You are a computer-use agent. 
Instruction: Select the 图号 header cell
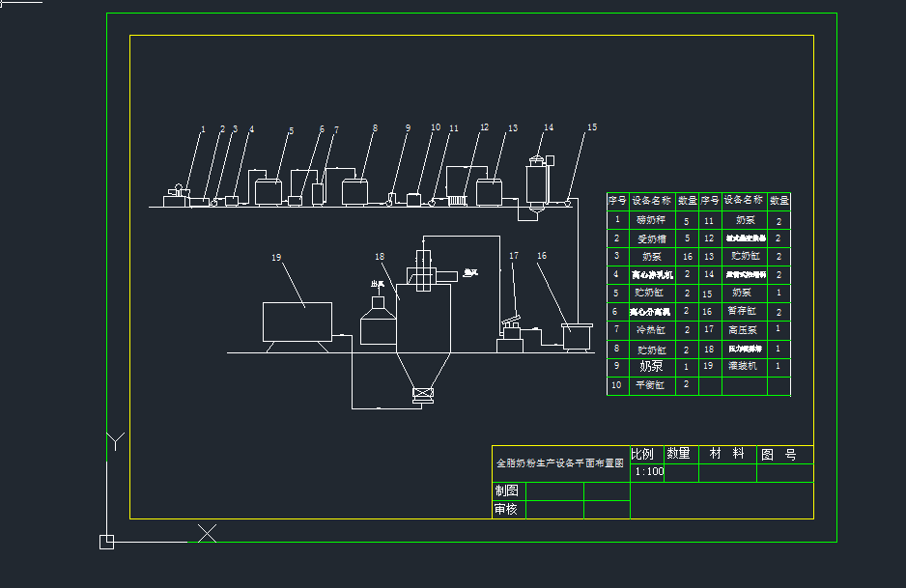(x=779, y=454)
